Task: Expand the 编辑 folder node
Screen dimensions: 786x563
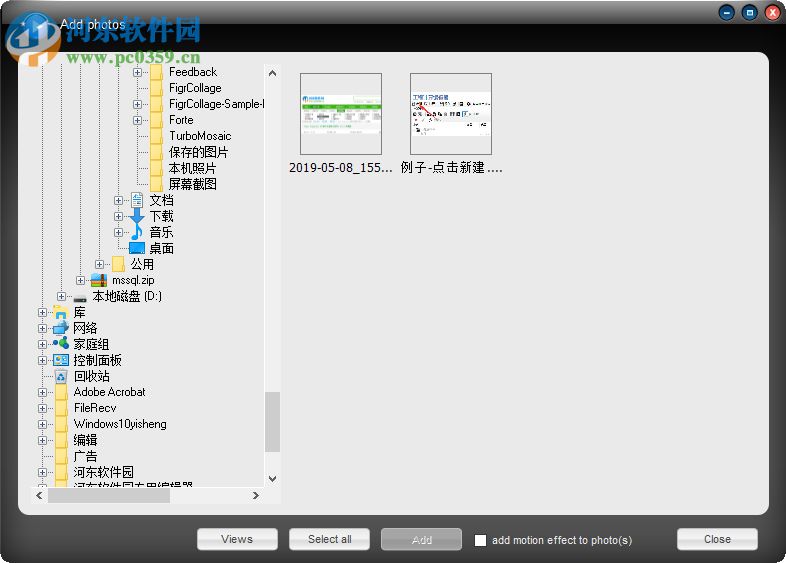Action: point(42,441)
